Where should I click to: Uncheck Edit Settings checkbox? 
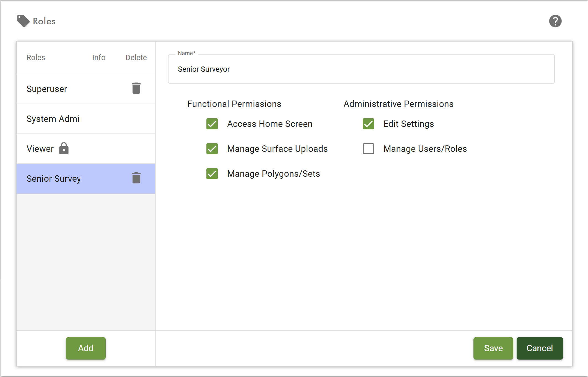click(x=368, y=124)
